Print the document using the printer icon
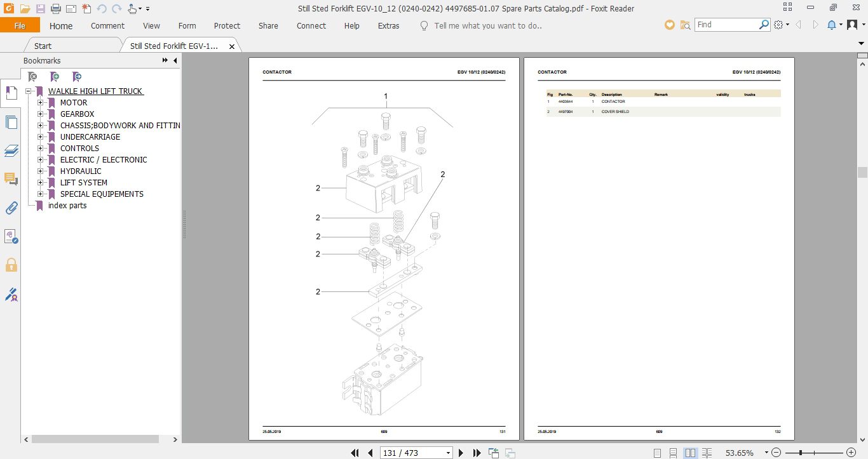The image size is (868, 459). pyautogui.click(x=55, y=9)
